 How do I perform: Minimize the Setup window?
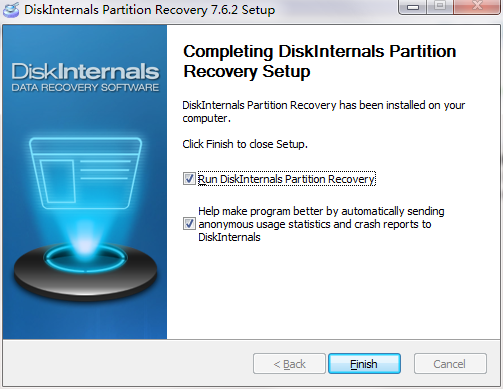point(412,7)
